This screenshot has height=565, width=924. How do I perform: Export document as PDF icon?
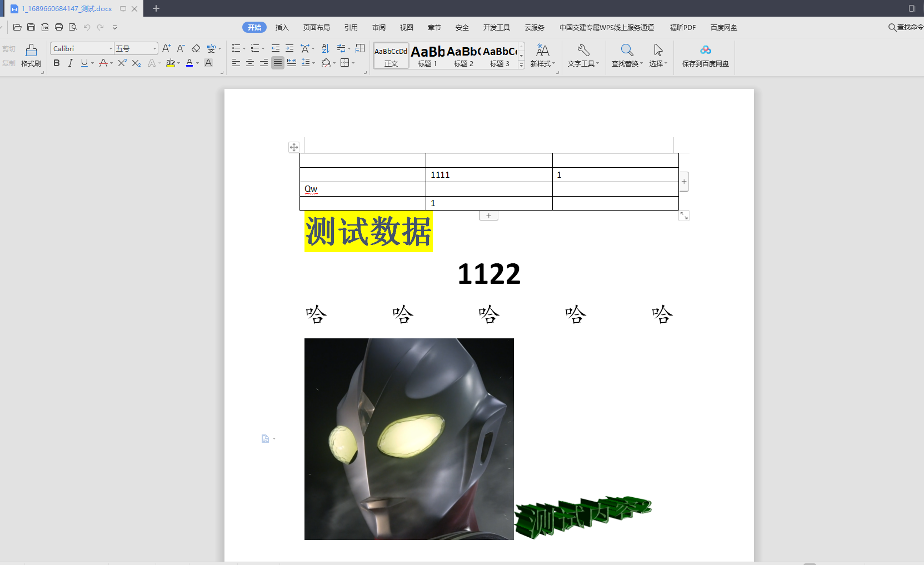tap(45, 27)
